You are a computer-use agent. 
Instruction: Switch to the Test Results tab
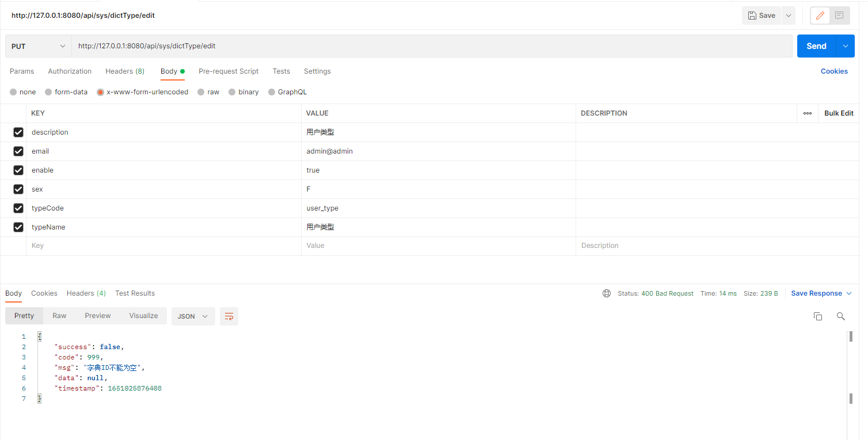coord(135,293)
